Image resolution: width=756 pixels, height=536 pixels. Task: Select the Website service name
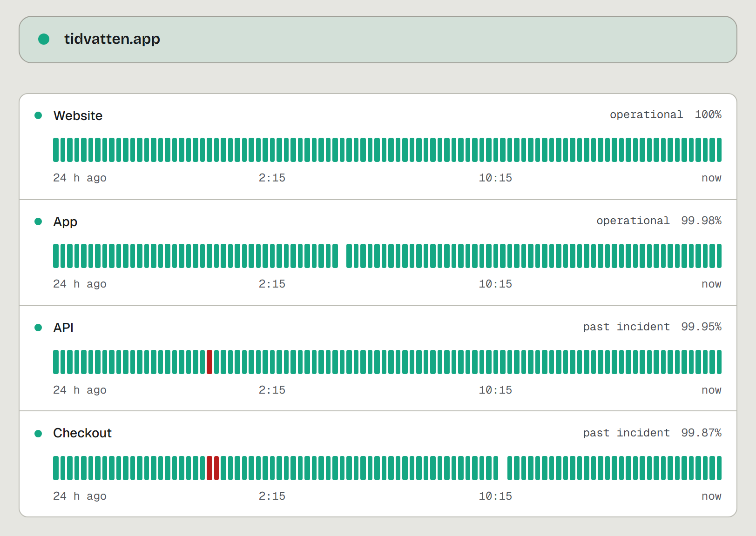coord(78,115)
